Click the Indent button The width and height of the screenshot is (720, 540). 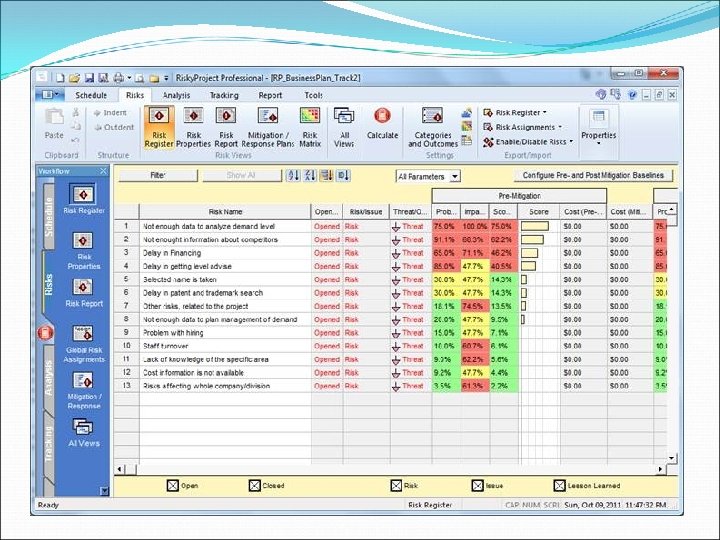coord(110,112)
